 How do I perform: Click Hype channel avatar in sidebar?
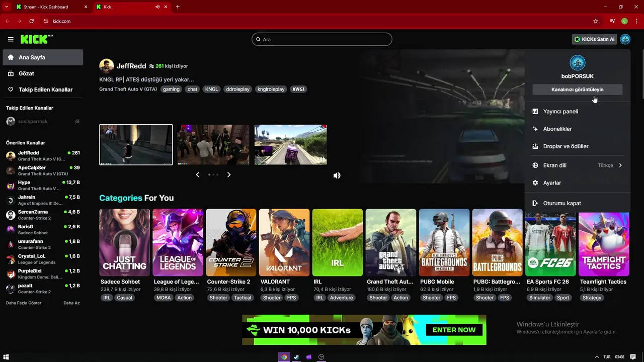[11, 186]
